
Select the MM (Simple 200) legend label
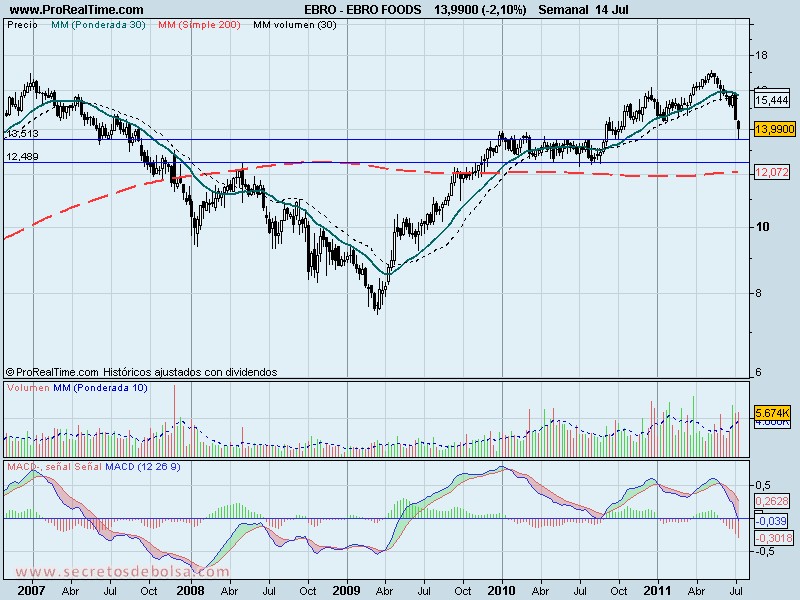[x=199, y=24]
